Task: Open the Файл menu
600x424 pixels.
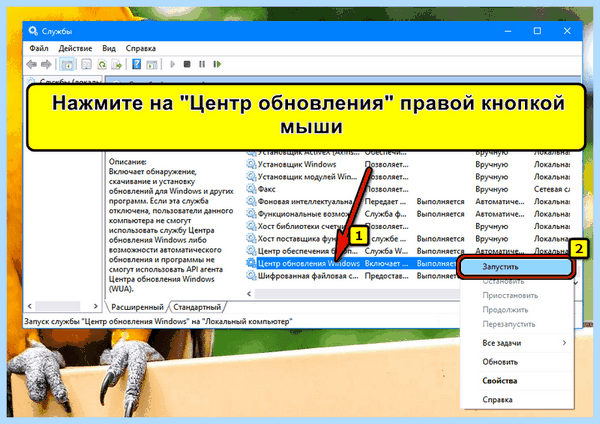Action: (39, 48)
